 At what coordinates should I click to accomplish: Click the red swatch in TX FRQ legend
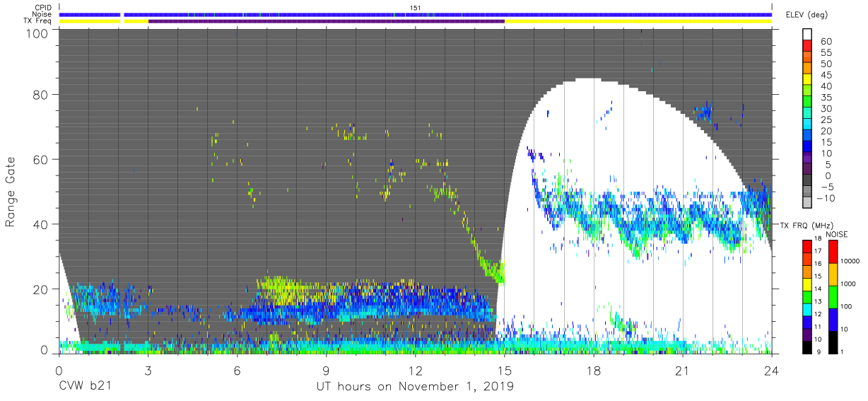(807, 246)
